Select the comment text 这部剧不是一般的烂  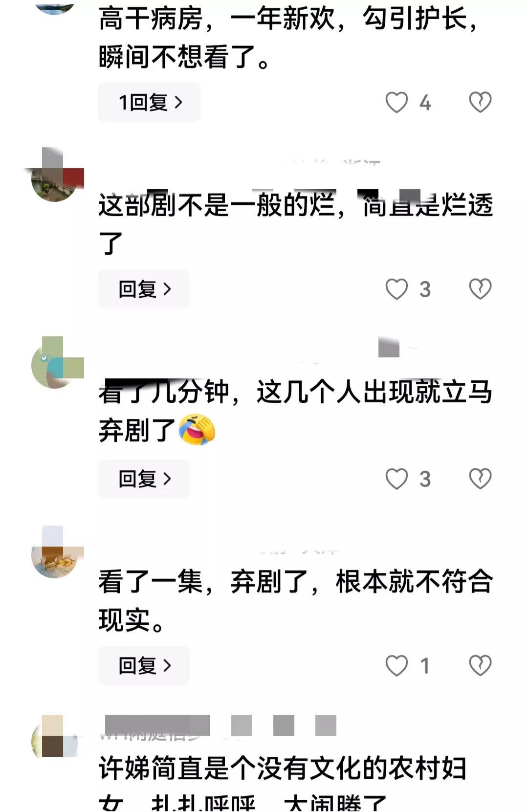coord(217,205)
